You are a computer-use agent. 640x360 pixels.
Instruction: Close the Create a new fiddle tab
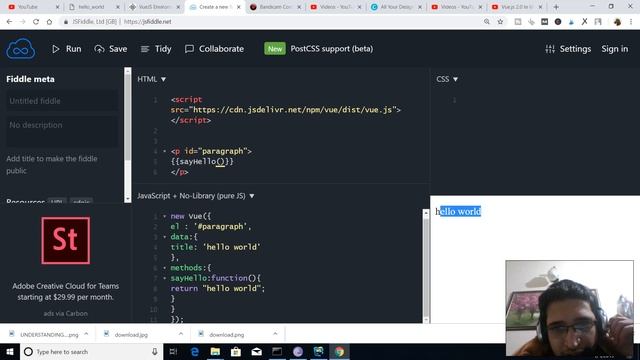[239, 7]
